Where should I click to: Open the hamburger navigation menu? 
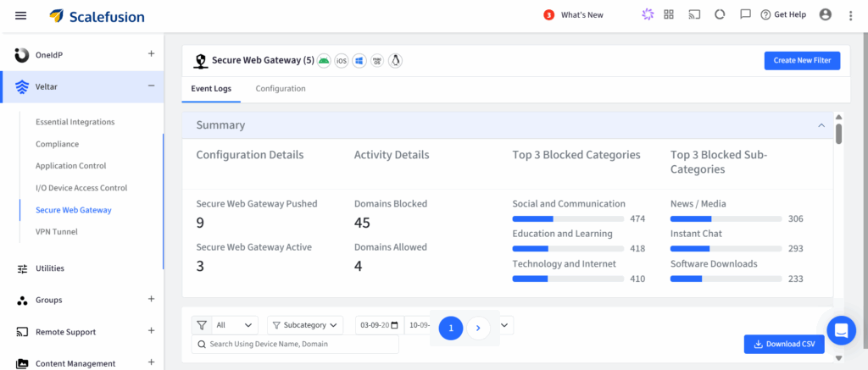[x=21, y=15]
